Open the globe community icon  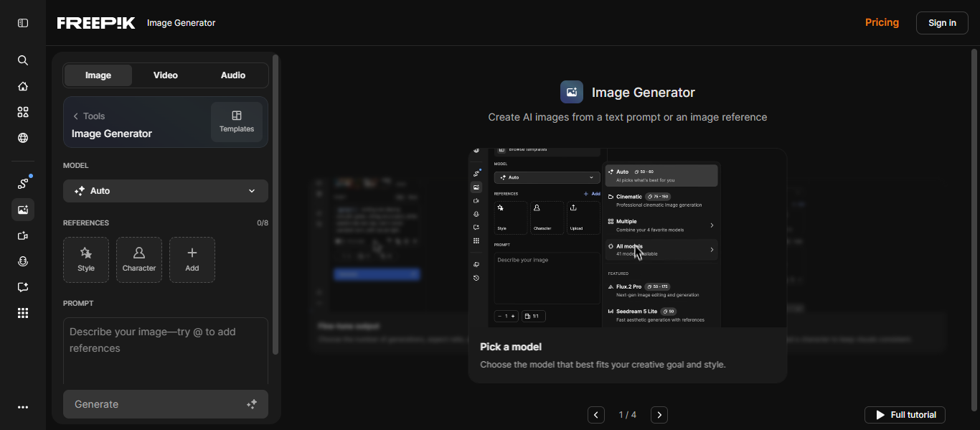click(x=23, y=138)
